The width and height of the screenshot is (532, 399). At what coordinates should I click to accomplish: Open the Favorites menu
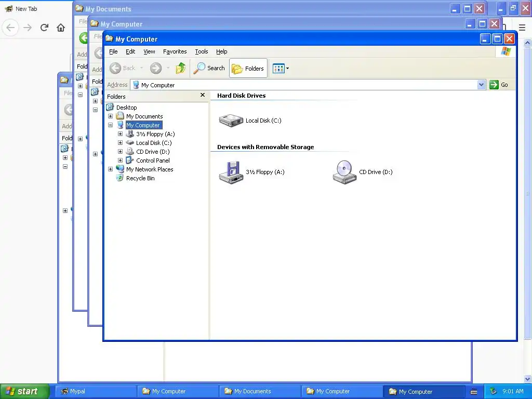175,51
